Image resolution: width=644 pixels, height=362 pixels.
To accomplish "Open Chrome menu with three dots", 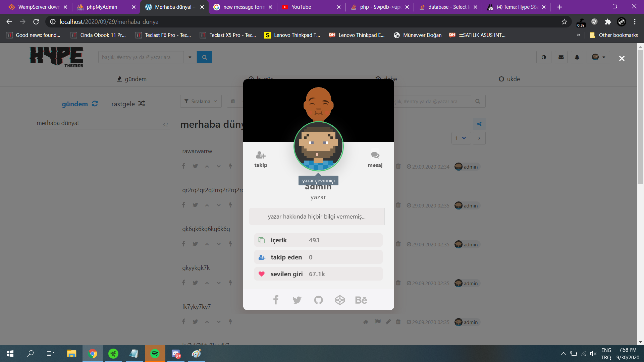I will pyautogui.click(x=635, y=22).
